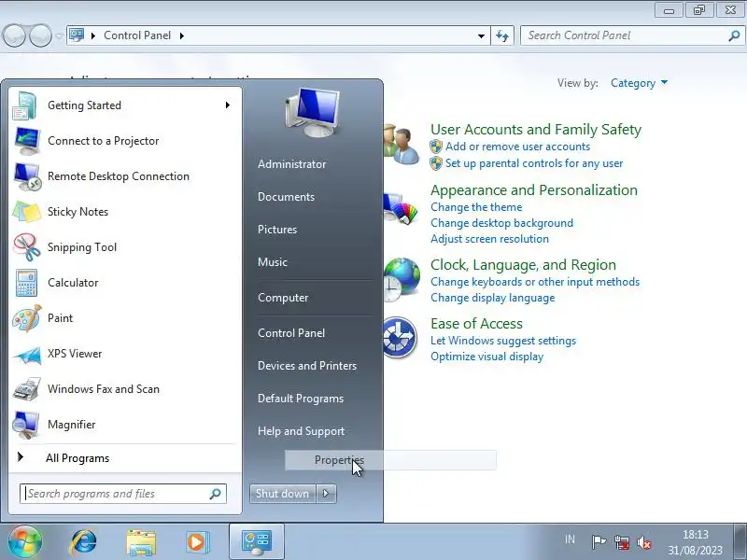This screenshot has width=747, height=560.
Task: Click refresh button beside address bar
Action: pos(502,35)
